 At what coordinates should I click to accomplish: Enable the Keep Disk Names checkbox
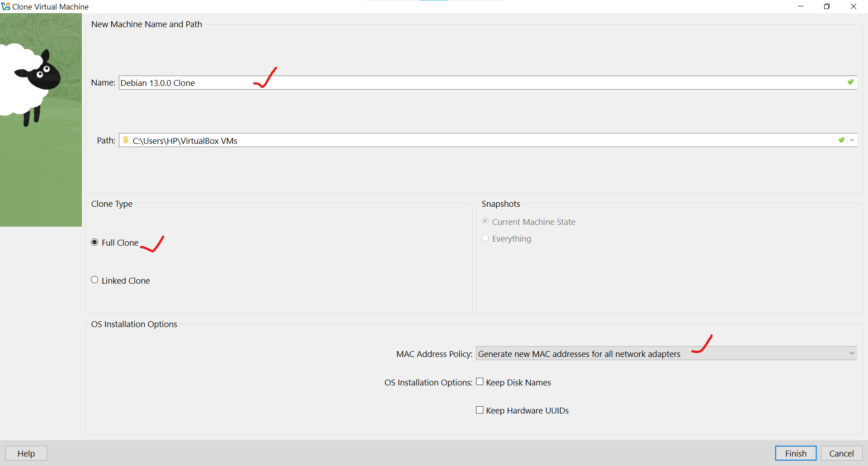click(480, 382)
